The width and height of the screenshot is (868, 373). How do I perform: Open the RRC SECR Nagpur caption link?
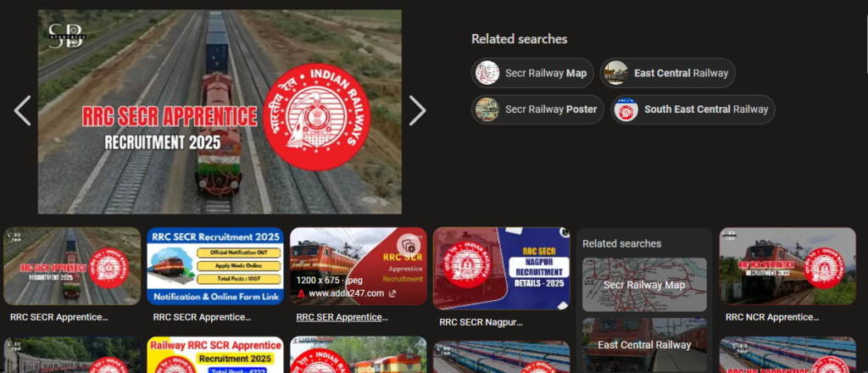[x=481, y=321]
